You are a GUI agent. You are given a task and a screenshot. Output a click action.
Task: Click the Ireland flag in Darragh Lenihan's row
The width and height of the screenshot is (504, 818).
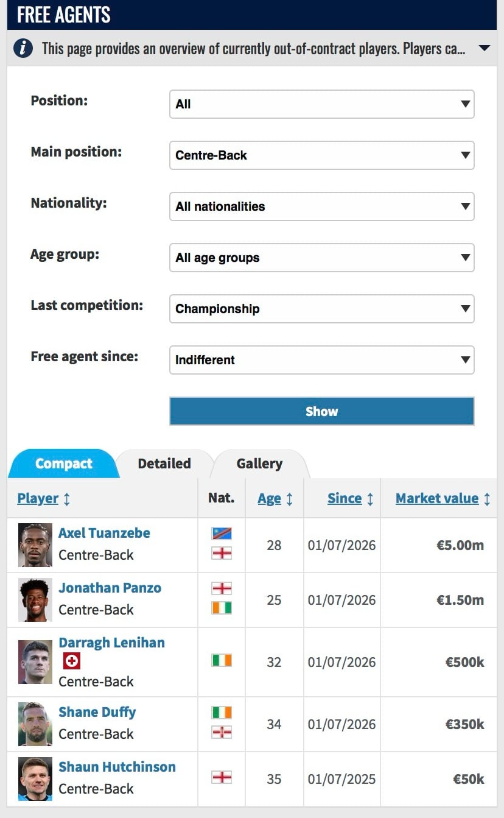point(222,660)
